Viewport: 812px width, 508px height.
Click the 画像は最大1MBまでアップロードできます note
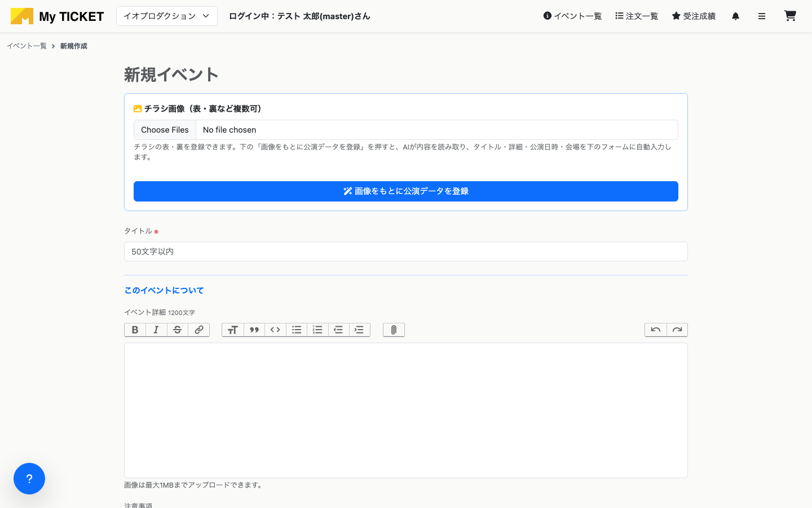[x=195, y=485]
